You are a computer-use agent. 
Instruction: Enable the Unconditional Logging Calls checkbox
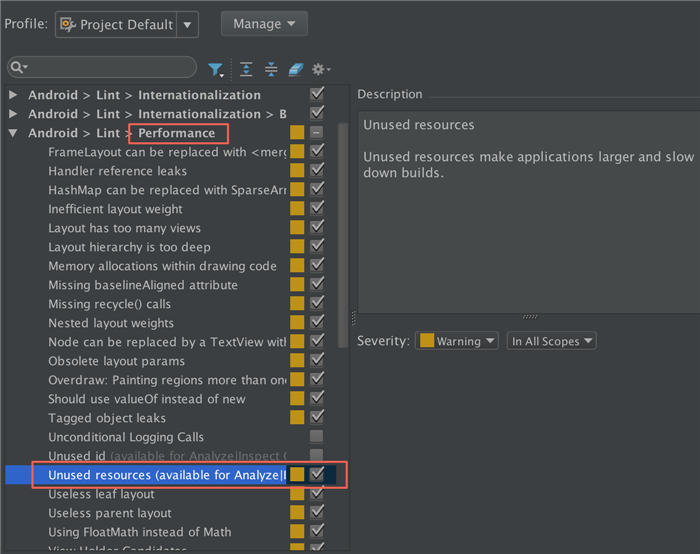pyautogui.click(x=317, y=437)
